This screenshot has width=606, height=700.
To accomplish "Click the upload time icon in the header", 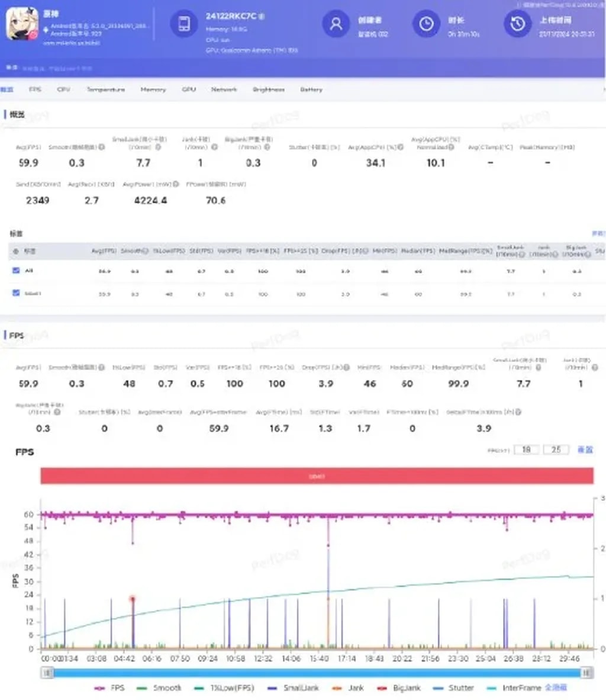I will [x=517, y=25].
